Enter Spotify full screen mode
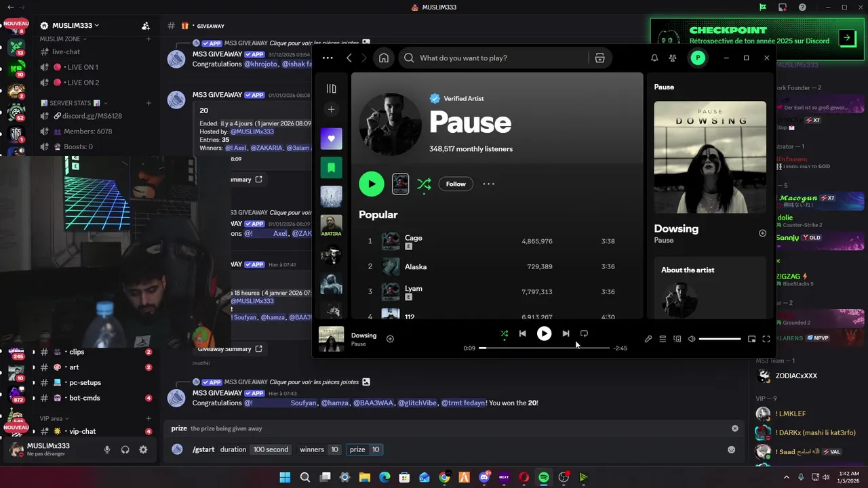The height and width of the screenshot is (488, 868). click(766, 339)
